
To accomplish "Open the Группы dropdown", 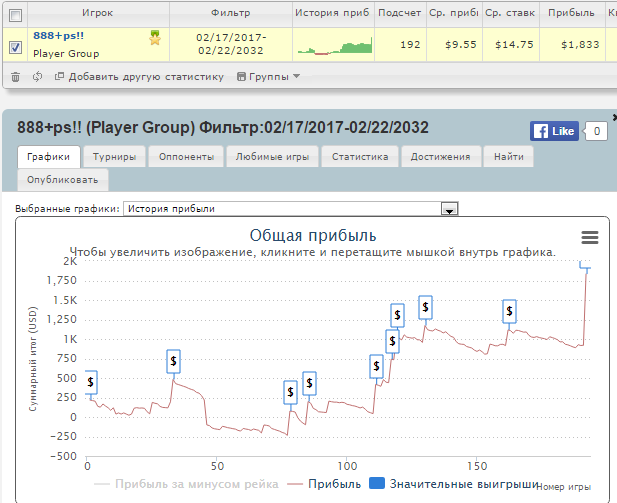I will pos(269,76).
